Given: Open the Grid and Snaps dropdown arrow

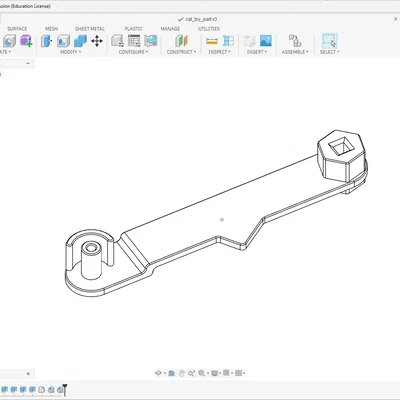Looking at the screenshot, I should coord(232,373).
